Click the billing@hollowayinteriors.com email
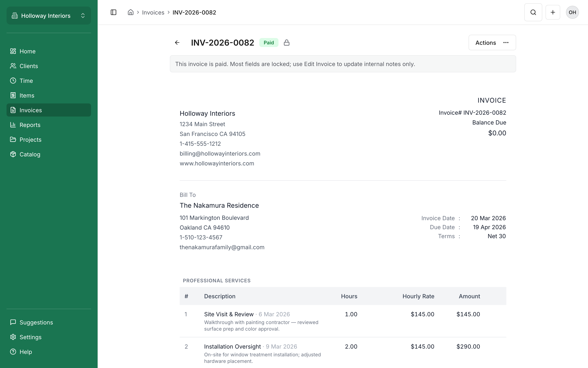This screenshot has width=588, height=368. click(x=220, y=154)
